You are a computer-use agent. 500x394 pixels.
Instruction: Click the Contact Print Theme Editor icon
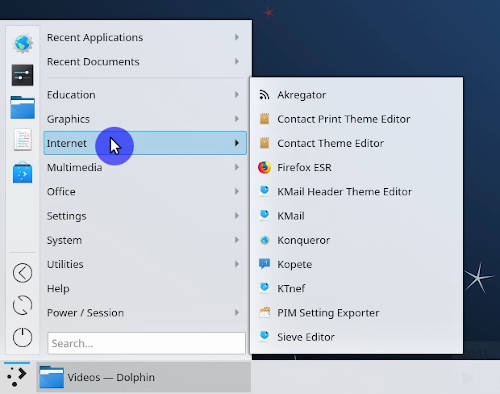click(264, 119)
